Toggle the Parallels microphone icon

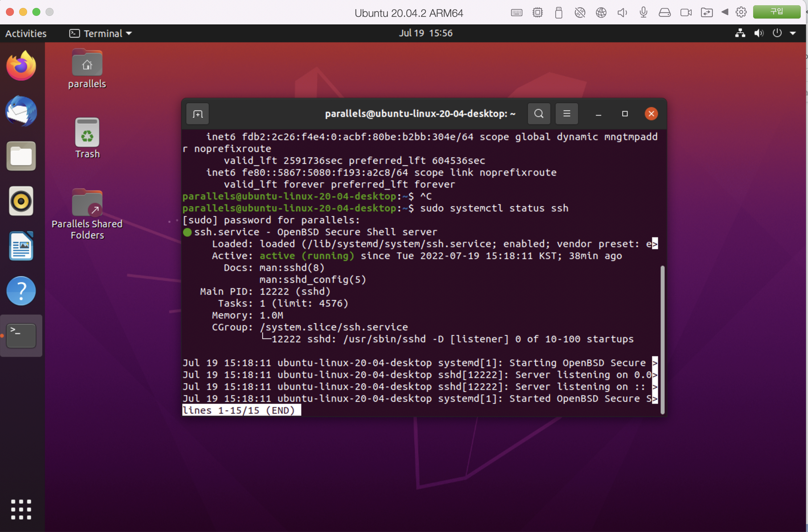click(x=643, y=13)
